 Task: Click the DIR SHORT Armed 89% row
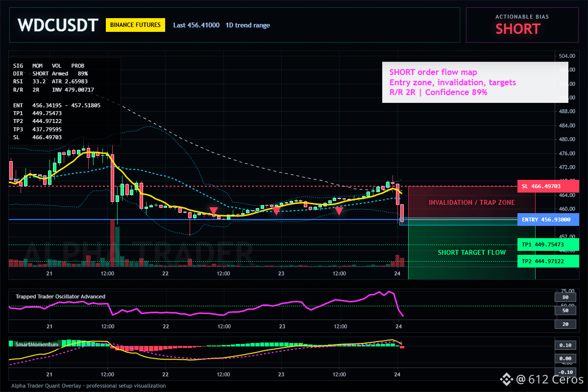click(50, 73)
